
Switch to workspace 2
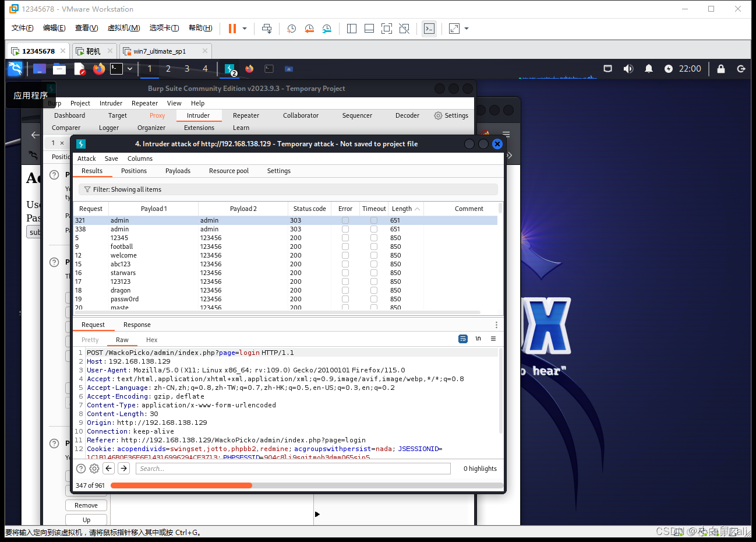tap(168, 69)
